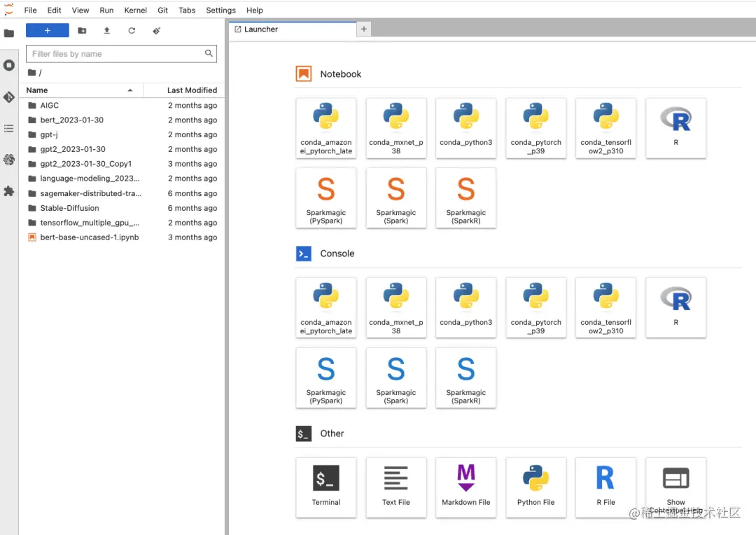Viewport: 756px width, 535px height.
Task: Launch R console
Action: click(675, 308)
